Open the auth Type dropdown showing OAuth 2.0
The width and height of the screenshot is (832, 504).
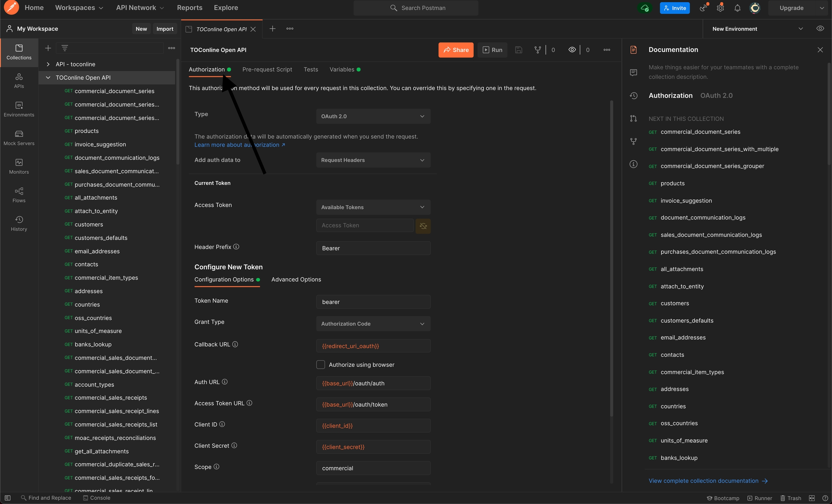point(373,116)
